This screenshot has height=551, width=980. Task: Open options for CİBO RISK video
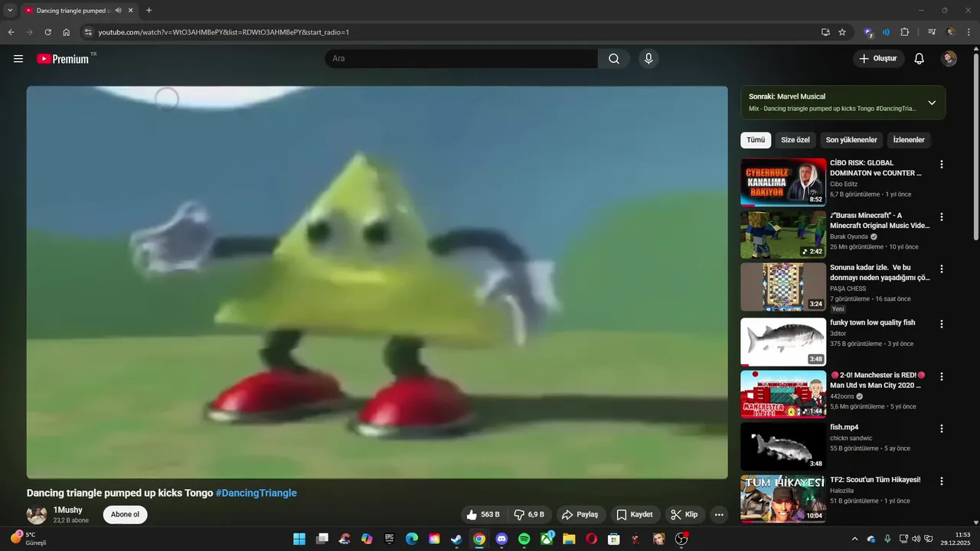pyautogui.click(x=942, y=165)
